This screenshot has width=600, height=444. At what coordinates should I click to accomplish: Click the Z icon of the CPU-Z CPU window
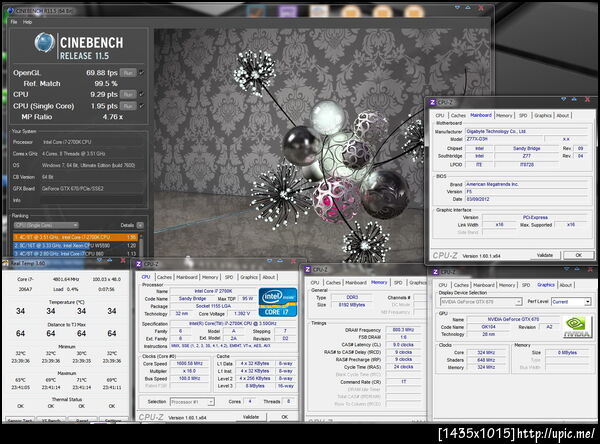pyautogui.click(x=139, y=264)
